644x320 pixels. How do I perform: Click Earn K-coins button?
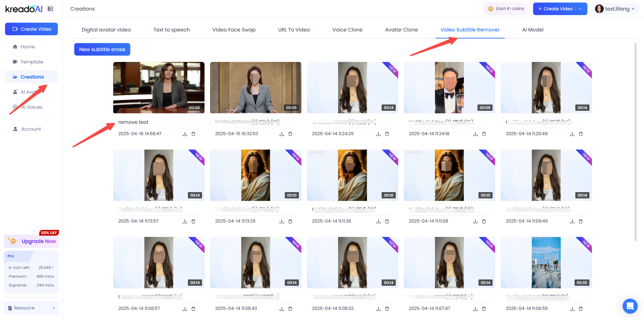tap(506, 9)
